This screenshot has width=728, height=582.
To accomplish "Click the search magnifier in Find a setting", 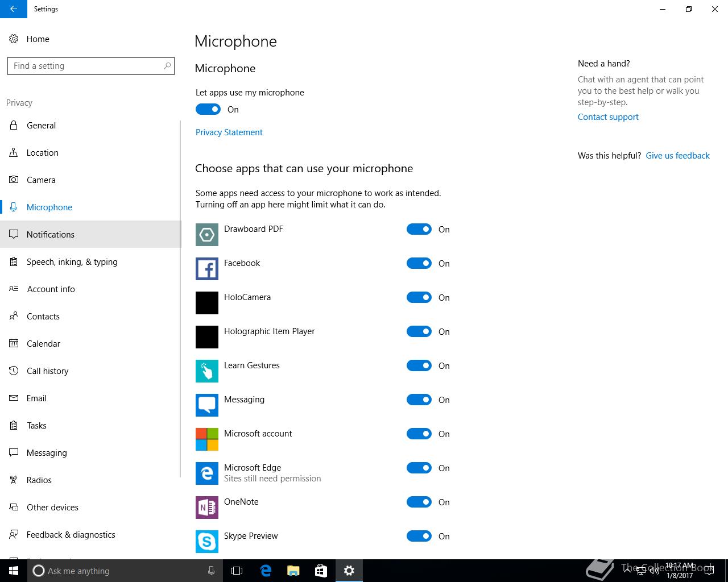I will point(167,66).
